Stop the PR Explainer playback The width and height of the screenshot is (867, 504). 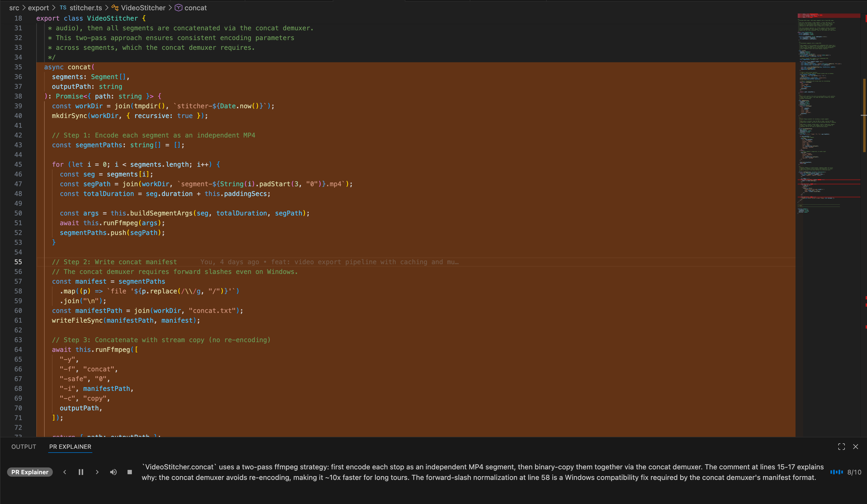130,472
